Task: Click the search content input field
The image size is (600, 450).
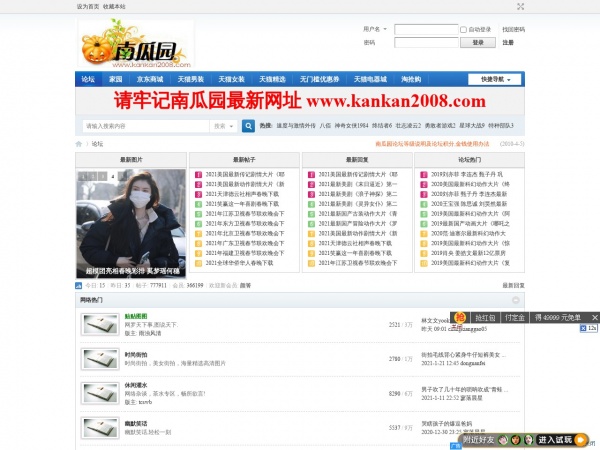Action: pos(145,126)
